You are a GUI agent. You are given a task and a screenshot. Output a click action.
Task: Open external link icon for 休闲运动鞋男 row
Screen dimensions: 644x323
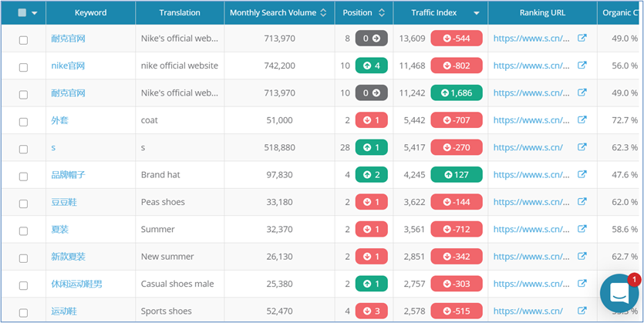pos(582,284)
